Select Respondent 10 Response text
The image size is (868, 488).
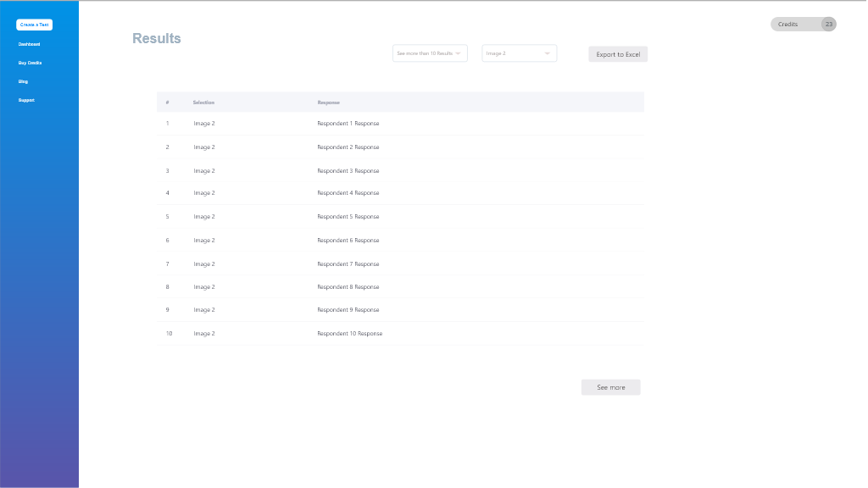click(x=350, y=334)
